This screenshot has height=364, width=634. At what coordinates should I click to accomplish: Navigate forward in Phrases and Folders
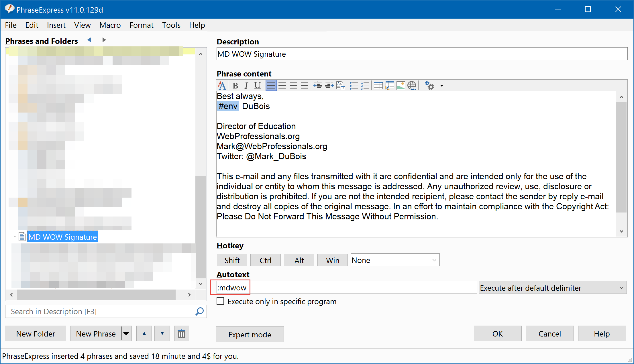(104, 40)
